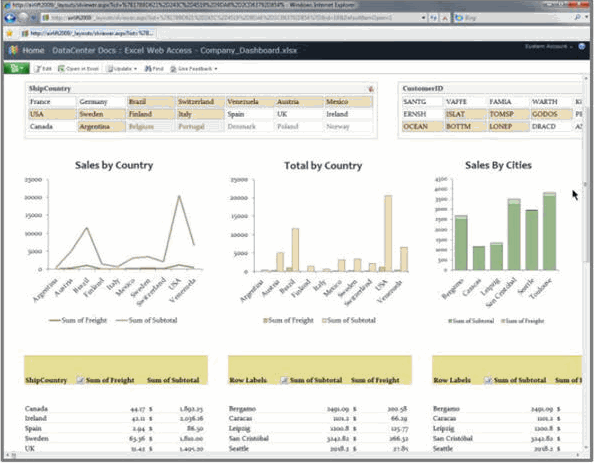Click the browser Forward arrow button
This screenshot has width=594, height=463.
coord(23,17)
